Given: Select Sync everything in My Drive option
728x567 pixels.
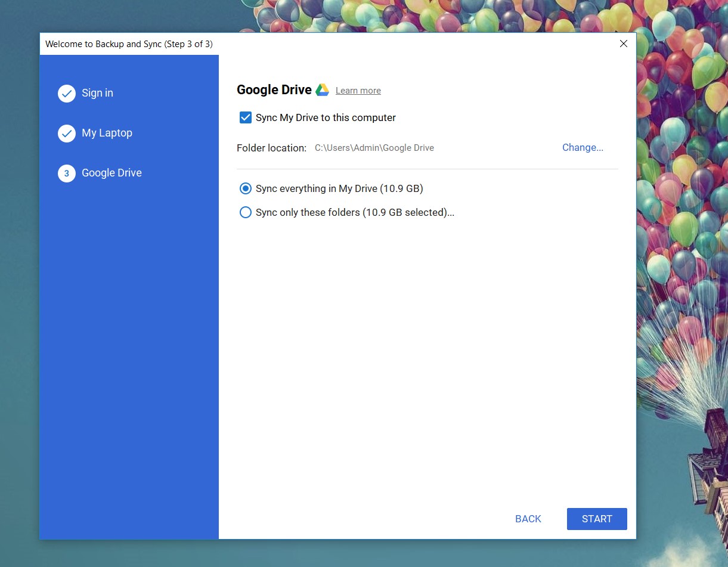Looking at the screenshot, I should tap(245, 188).
